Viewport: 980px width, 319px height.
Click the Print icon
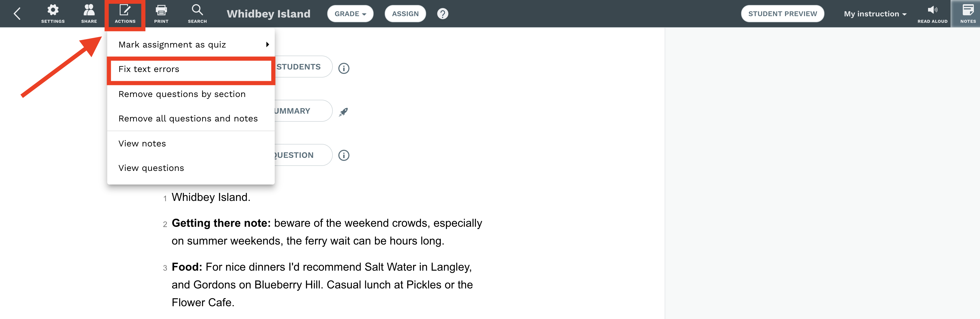click(x=161, y=10)
